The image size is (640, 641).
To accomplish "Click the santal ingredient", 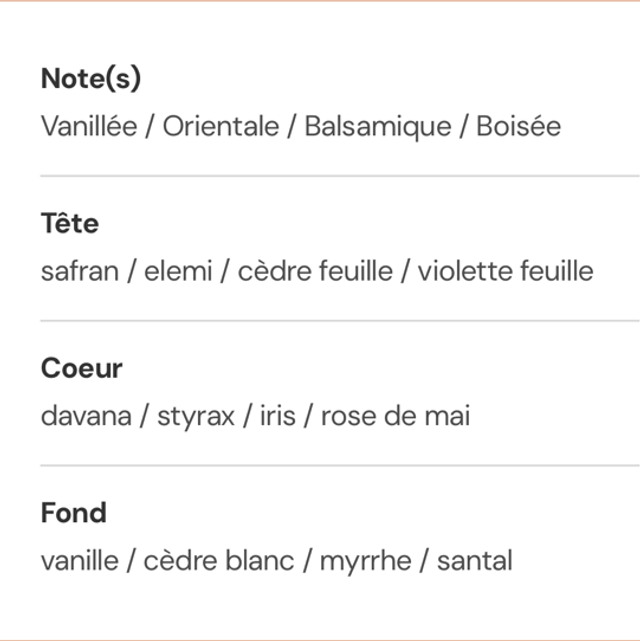I will click(x=474, y=561).
